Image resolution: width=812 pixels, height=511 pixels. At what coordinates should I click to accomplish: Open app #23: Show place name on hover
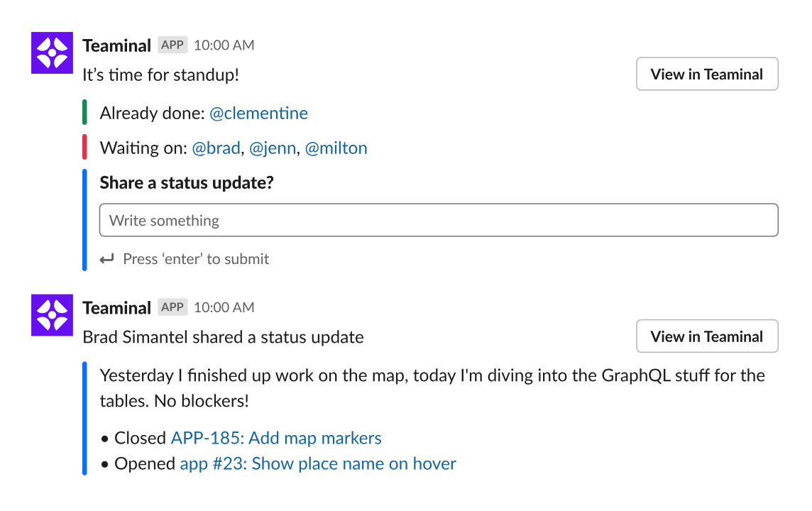click(x=318, y=464)
